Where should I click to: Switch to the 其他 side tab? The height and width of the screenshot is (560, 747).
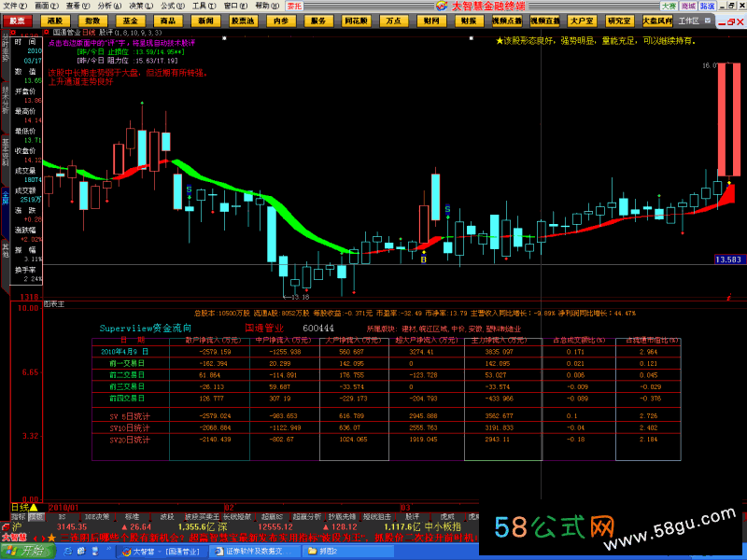[x=6, y=249]
